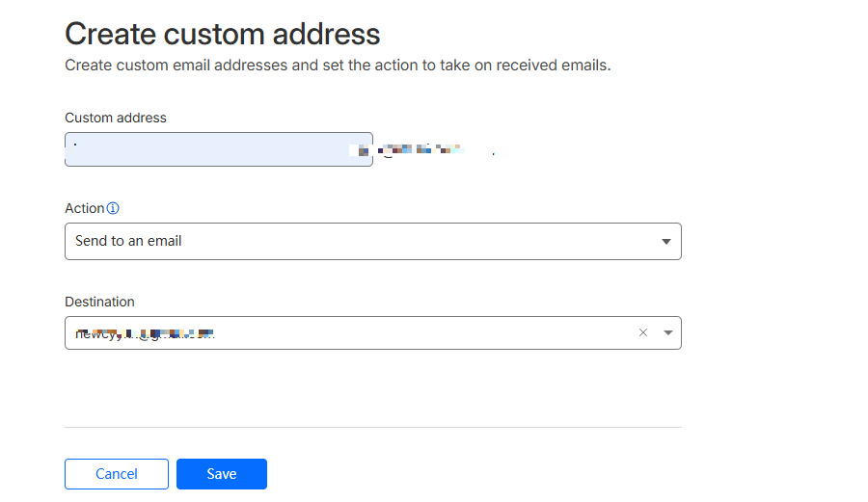Open the 'Send to an email' combo box
Screen dimensions: 868x502
tap(372, 242)
